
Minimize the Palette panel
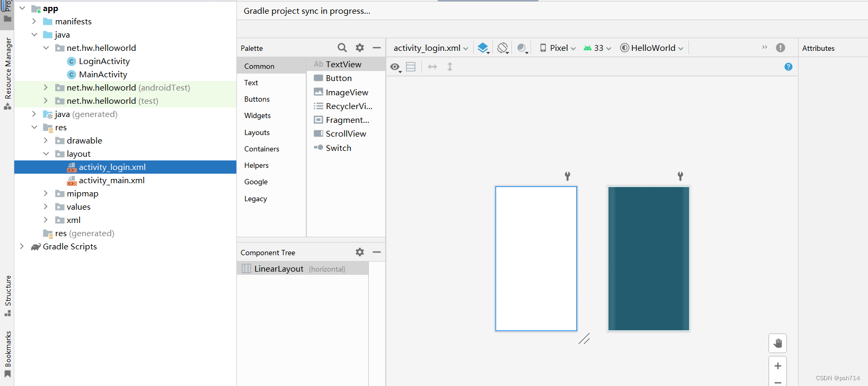(377, 48)
